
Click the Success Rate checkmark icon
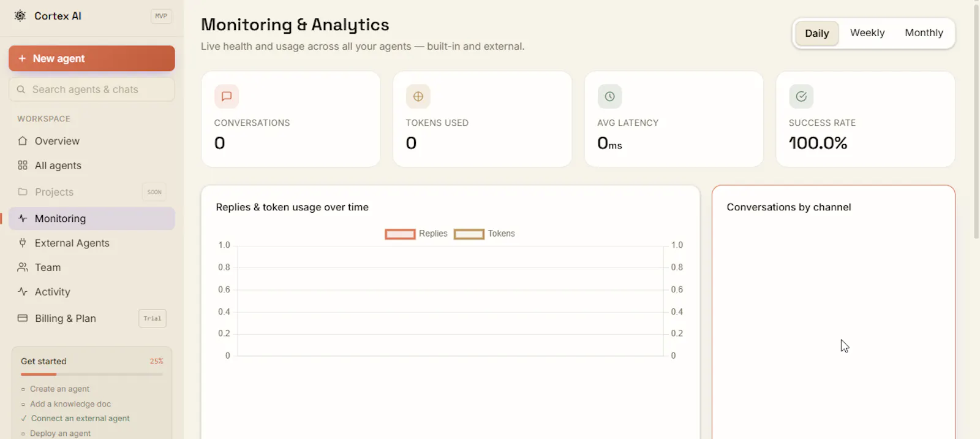(801, 96)
